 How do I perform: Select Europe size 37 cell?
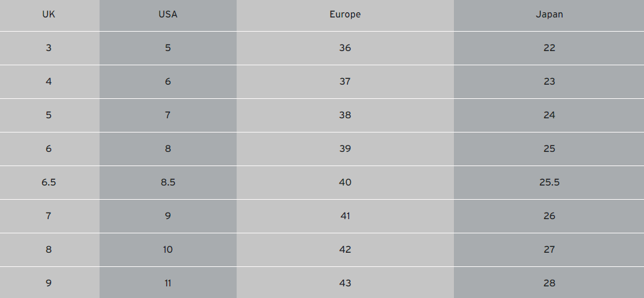(x=345, y=81)
